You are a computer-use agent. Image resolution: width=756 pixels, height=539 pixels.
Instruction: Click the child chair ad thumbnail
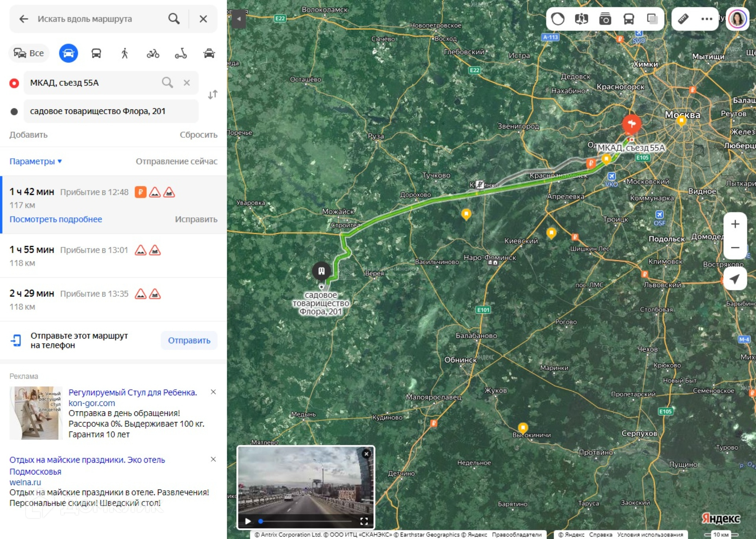point(36,413)
